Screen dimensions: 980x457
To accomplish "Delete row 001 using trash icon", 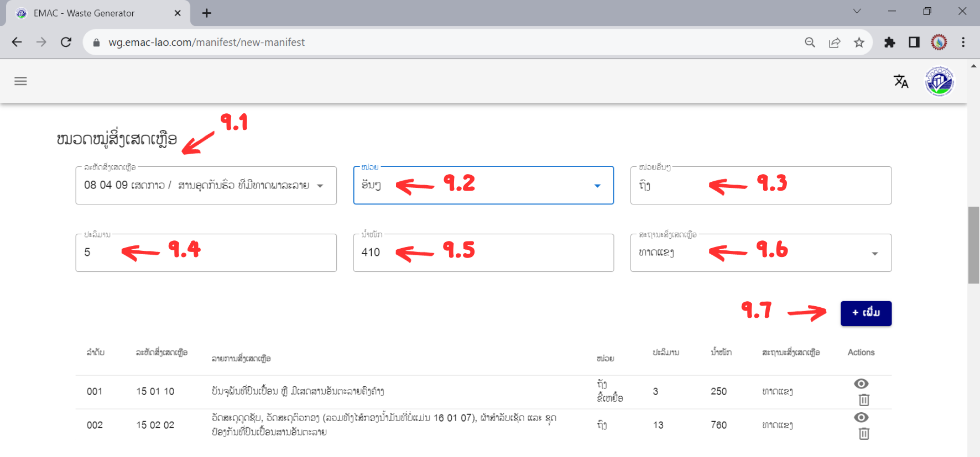I will coord(864,400).
